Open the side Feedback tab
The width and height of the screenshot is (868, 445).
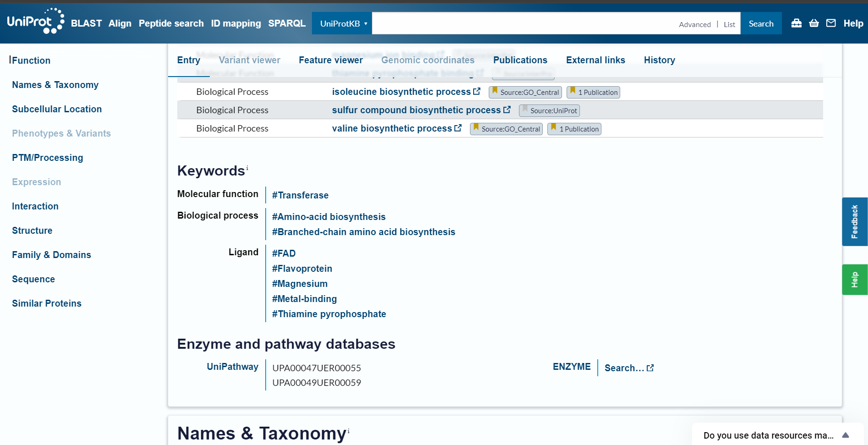coord(855,222)
